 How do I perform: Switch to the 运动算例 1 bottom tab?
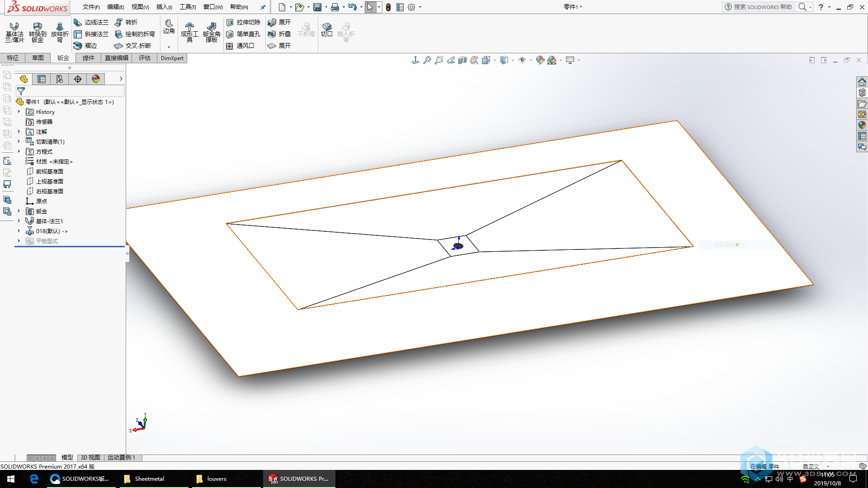(x=121, y=457)
